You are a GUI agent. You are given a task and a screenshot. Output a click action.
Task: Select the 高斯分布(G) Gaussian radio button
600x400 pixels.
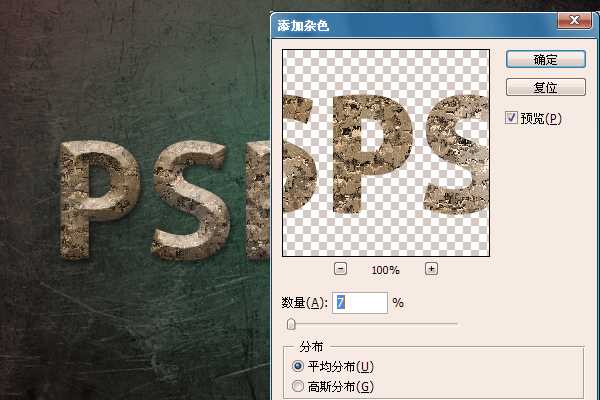(x=297, y=386)
